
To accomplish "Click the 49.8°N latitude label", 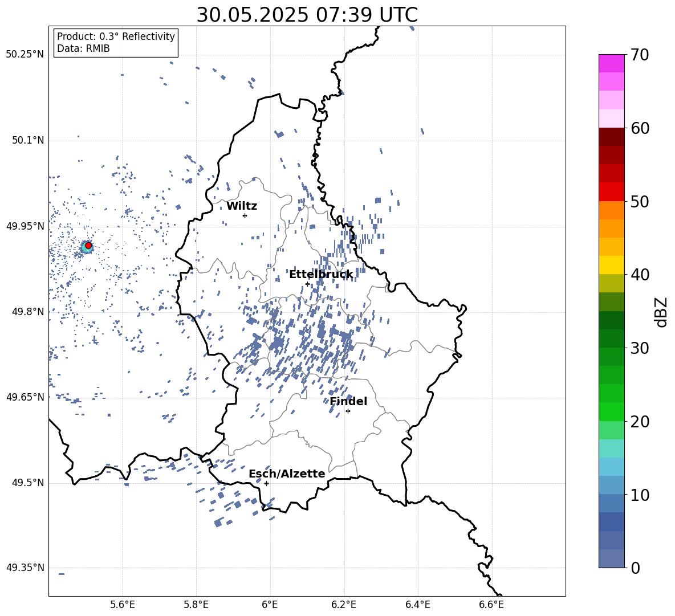I will pyautogui.click(x=28, y=312).
